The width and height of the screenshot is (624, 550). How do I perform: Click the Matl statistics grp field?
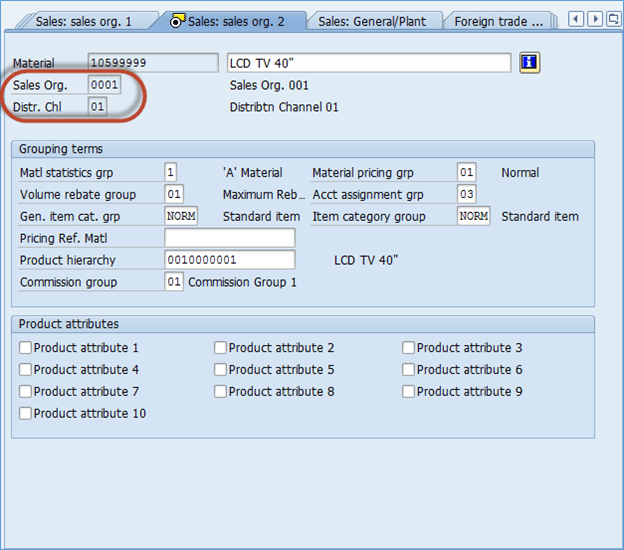171,172
